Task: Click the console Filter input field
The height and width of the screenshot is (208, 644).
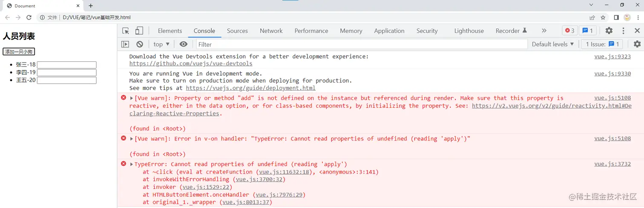Action: [x=362, y=44]
